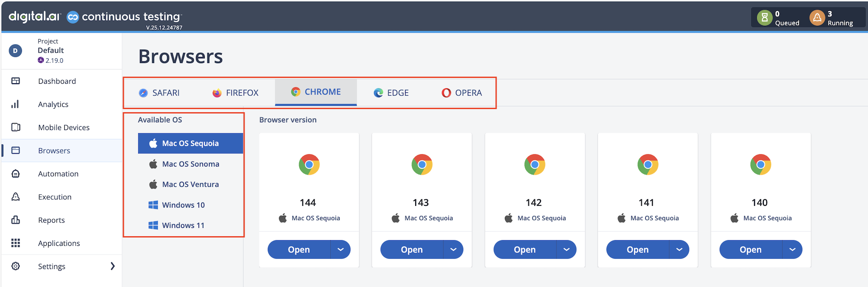Click the digital.ai continuous testing logo

coord(95,18)
